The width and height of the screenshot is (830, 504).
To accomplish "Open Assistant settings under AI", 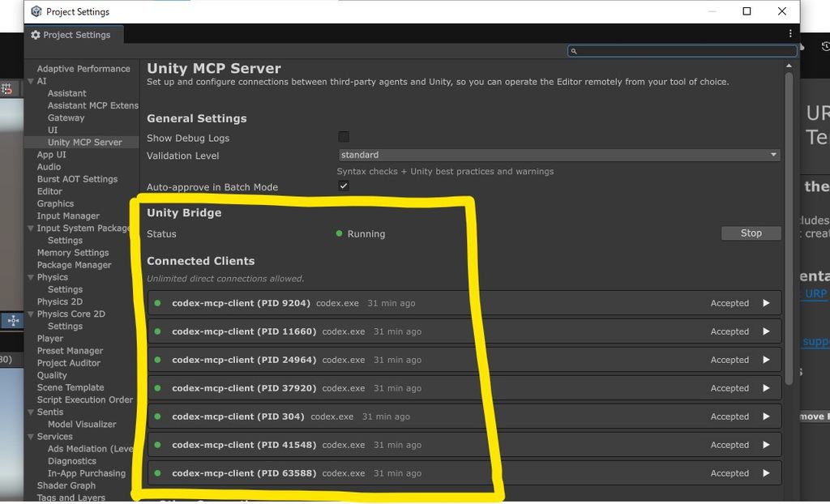I will (x=66, y=93).
